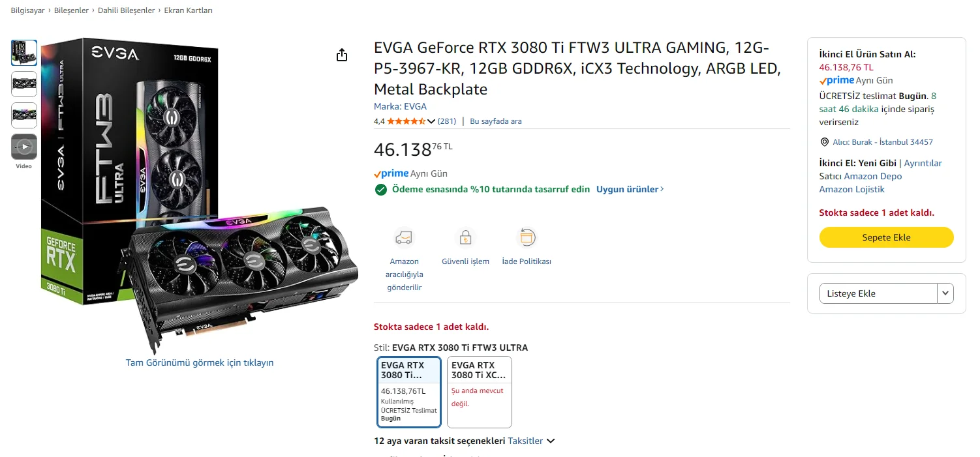Open Uygun ürünler eligible products link
980x457 pixels.
[630, 189]
